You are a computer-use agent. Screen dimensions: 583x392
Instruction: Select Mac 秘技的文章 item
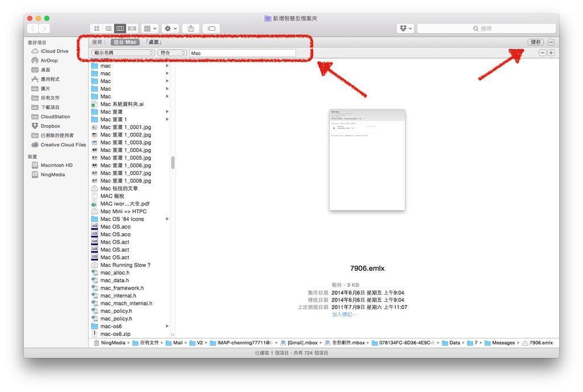pyautogui.click(x=119, y=188)
